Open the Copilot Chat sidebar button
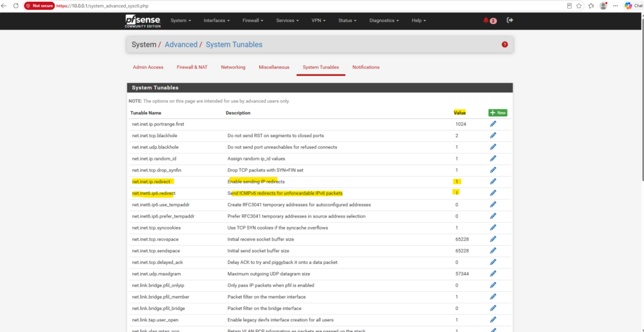 point(633,6)
